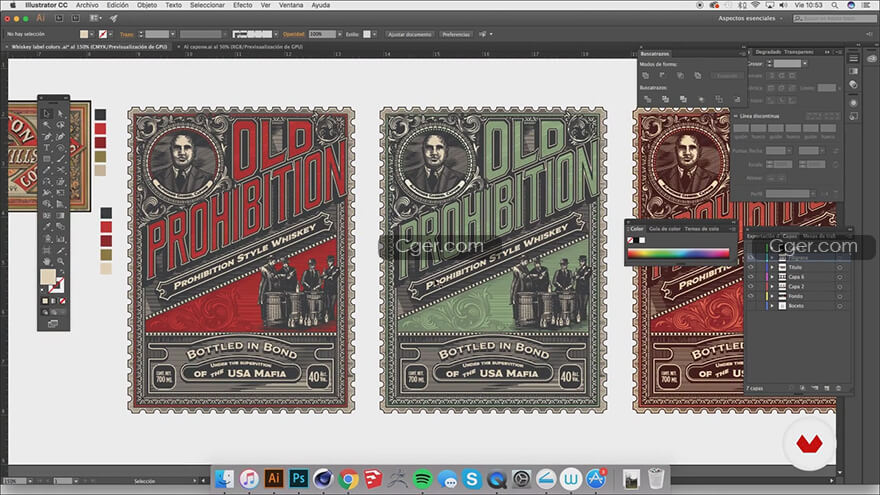Click the Intersect shape mode icon
The width and height of the screenshot is (880, 495).
pos(680,75)
